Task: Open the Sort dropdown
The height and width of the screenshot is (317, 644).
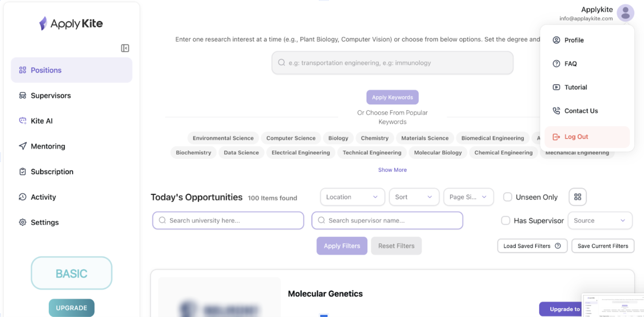Action: (x=414, y=197)
